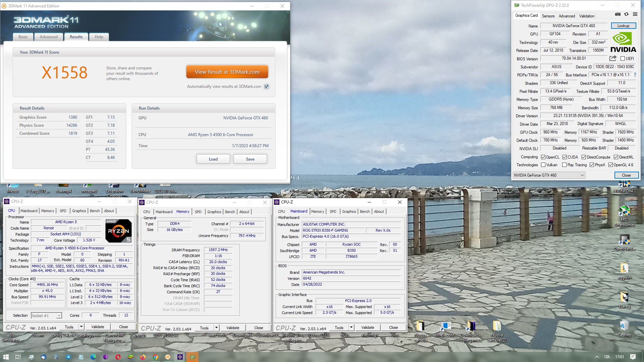644x362 pixels.
Task: Toggle the UEFI checkbox in GPU-Z
Action: click(x=623, y=59)
